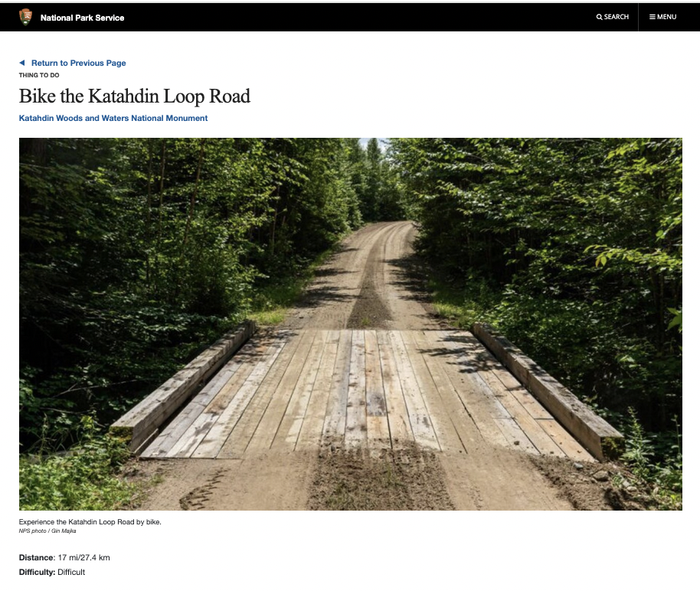Click the search magnifying glass icon
The width and height of the screenshot is (700, 591).
coord(599,17)
